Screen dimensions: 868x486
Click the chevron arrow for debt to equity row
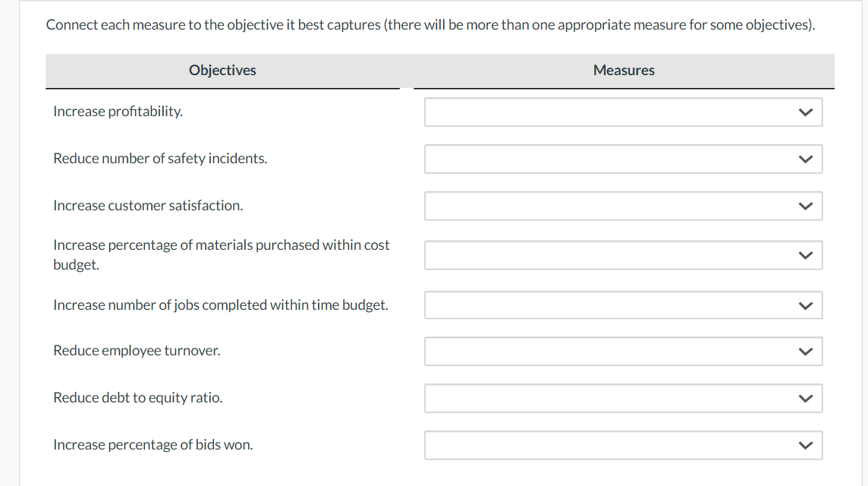806,399
